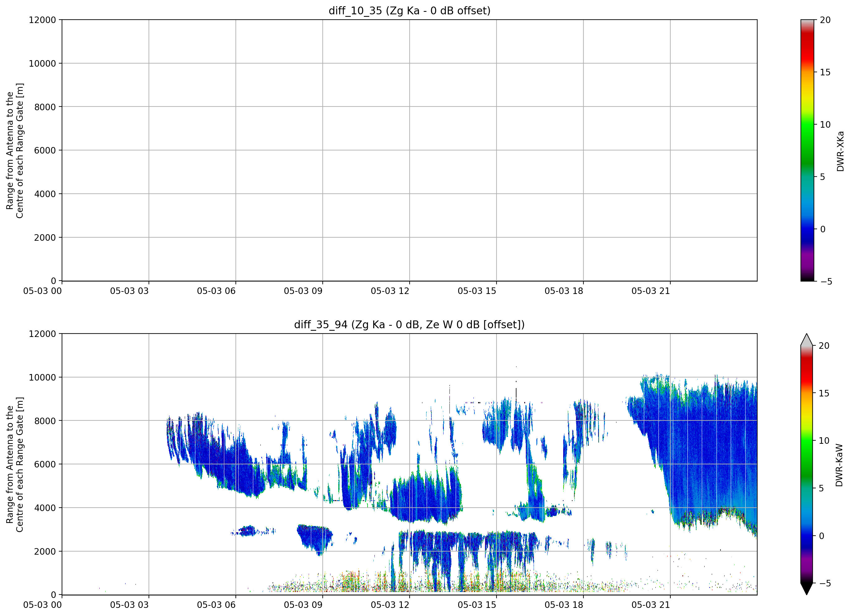Click the y-axis range label of diff_35_94 plot
This screenshot has height=616, width=851.
(x=15, y=464)
